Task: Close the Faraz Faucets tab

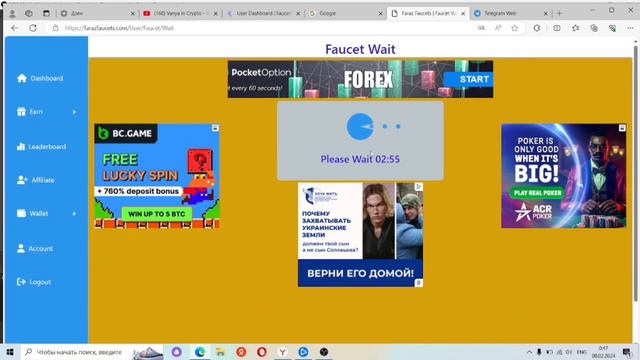Action: coord(463,13)
